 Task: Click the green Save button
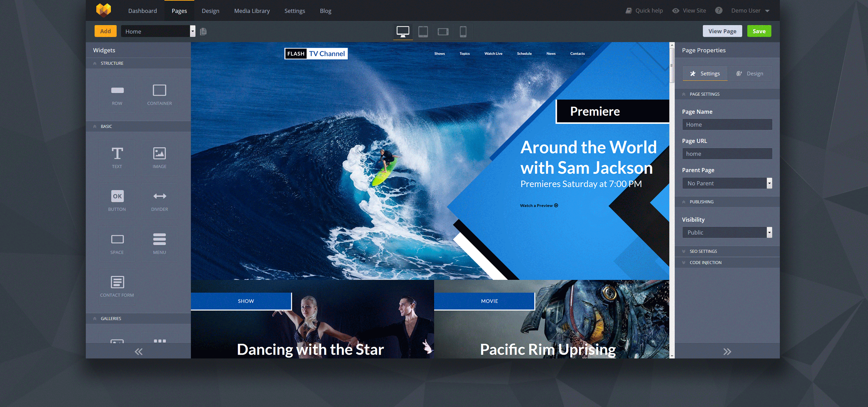click(x=759, y=31)
